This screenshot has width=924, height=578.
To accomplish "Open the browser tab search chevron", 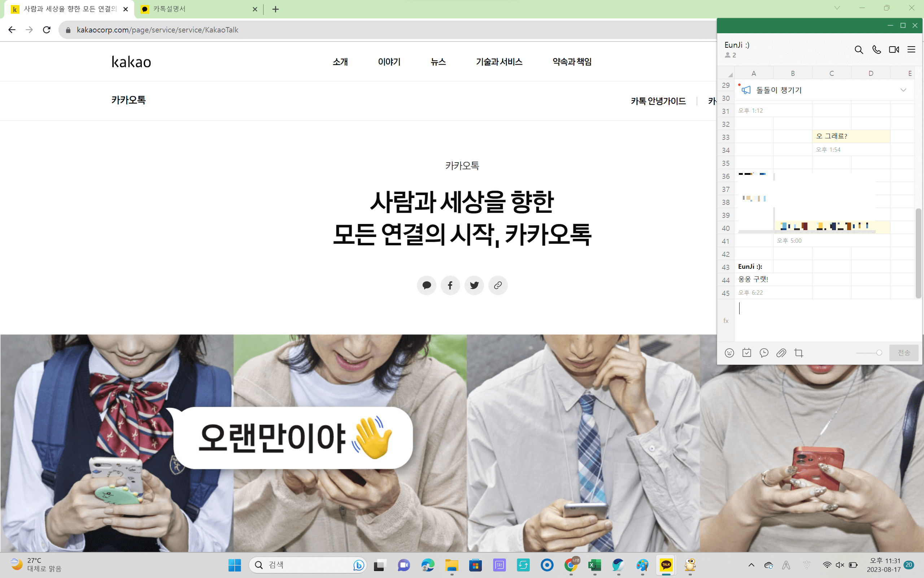I will (837, 8).
